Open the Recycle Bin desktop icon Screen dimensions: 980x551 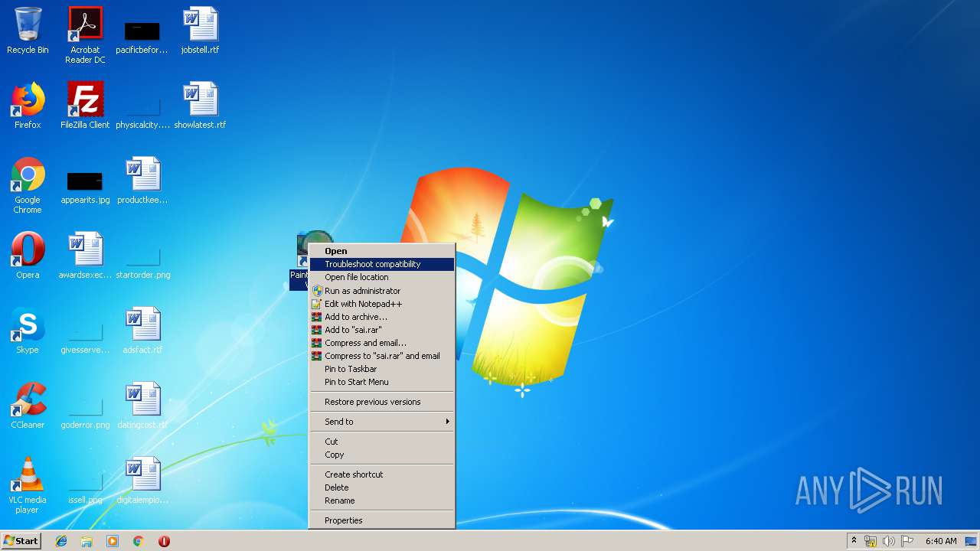point(28,31)
